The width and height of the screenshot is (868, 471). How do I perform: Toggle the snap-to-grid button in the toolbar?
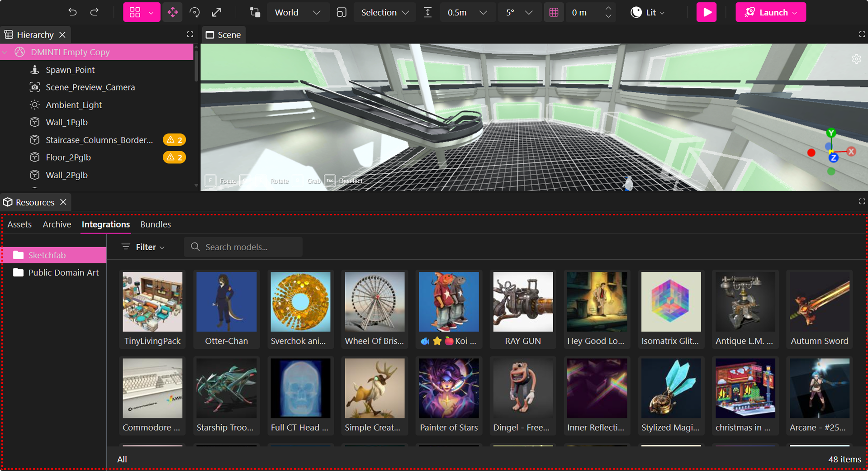coord(554,12)
